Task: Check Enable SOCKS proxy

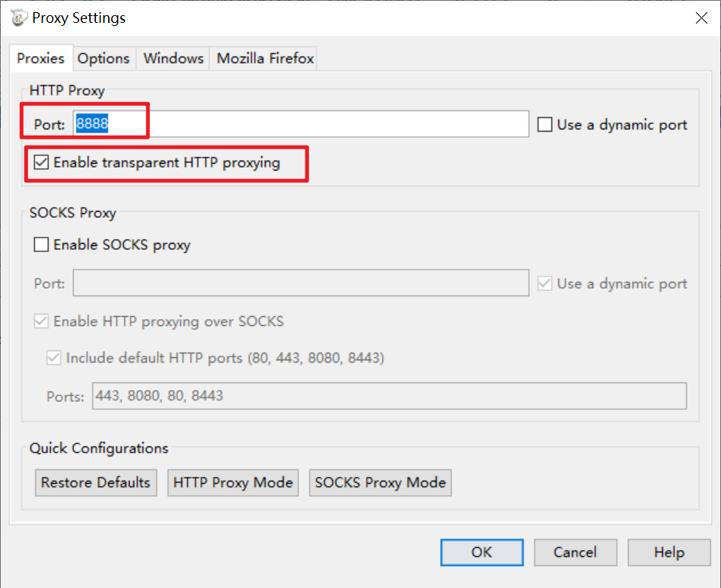Action: point(41,244)
